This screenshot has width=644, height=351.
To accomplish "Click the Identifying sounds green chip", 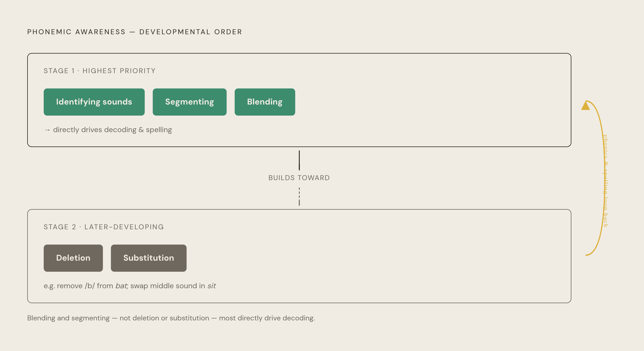I will tap(94, 102).
